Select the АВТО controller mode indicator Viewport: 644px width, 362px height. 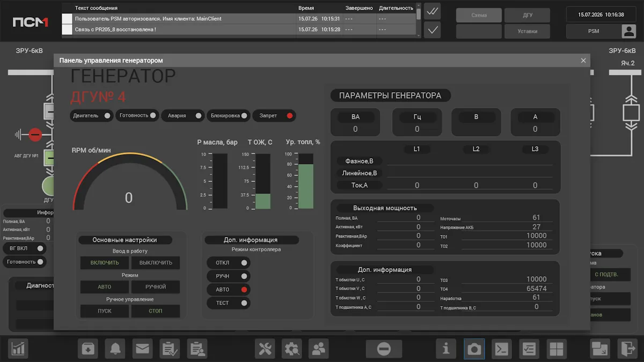click(x=229, y=290)
